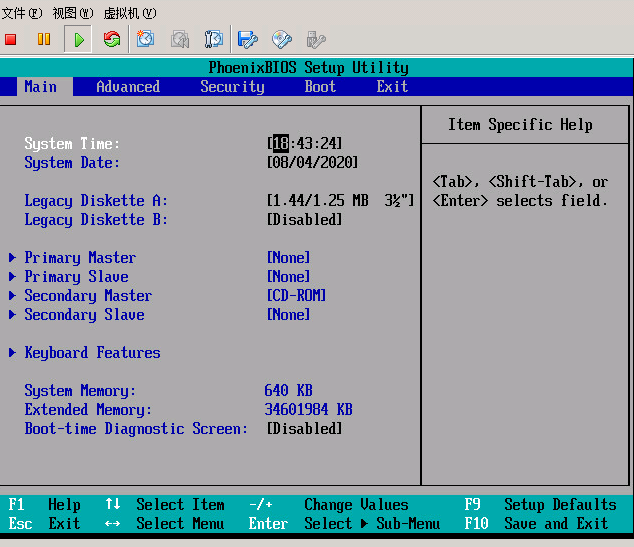Viewport: 634px width, 547px height.
Task: Revert to the previous snapshot
Action: pyautogui.click(x=180, y=39)
